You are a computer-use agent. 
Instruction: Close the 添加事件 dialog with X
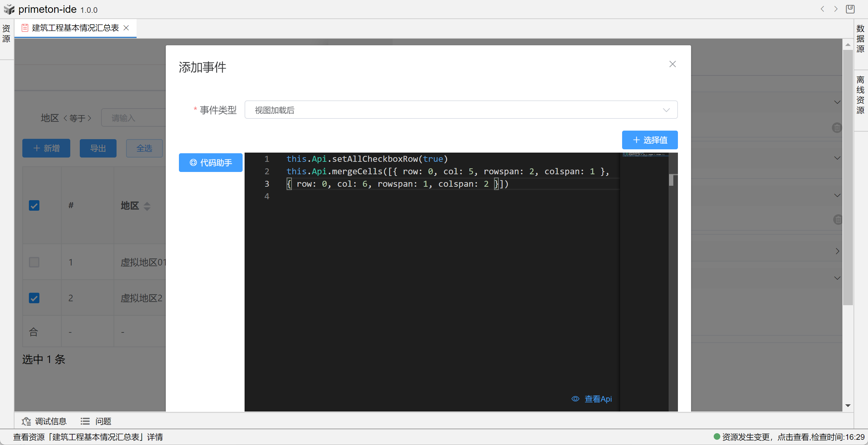pyautogui.click(x=672, y=64)
